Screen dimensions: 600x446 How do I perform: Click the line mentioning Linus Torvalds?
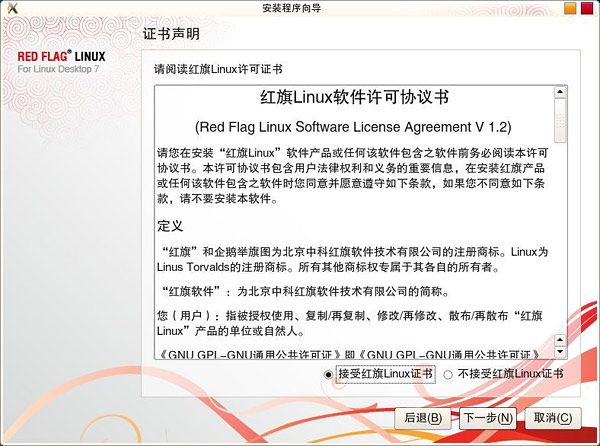click(328, 267)
